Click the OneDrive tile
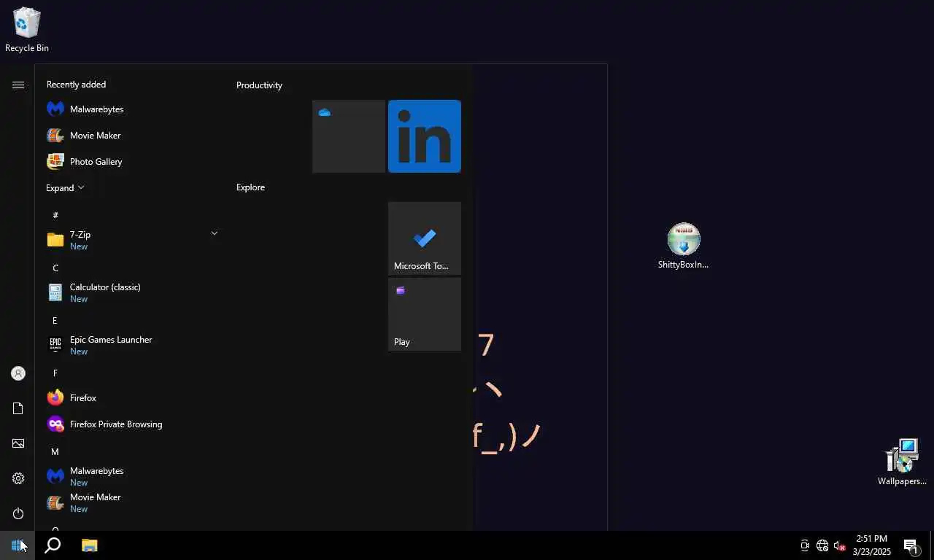 pos(349,136)
